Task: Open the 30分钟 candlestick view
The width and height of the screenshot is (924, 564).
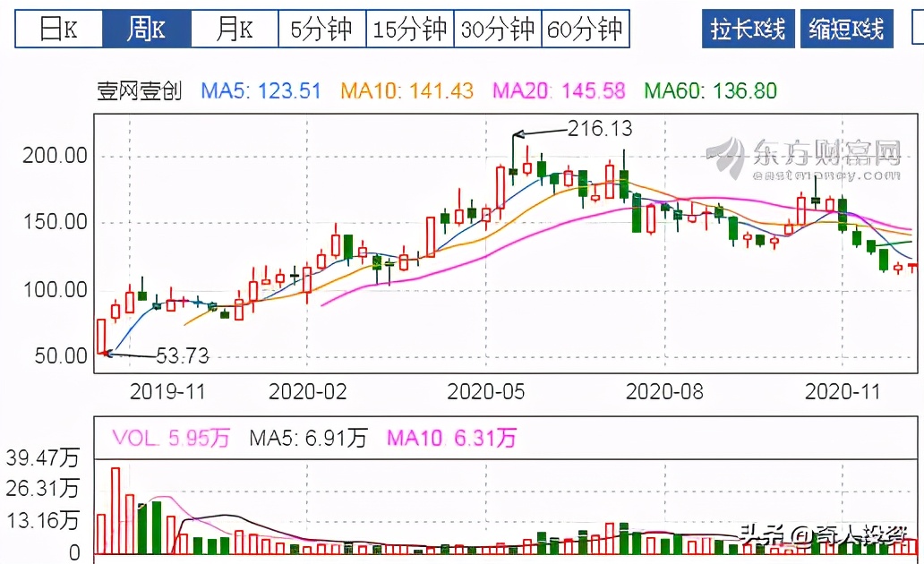Action: [x=497, y=29]
